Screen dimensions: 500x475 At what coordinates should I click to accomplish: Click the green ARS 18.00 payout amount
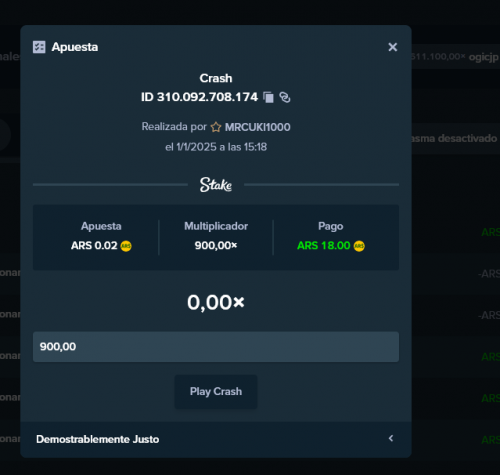click(324, 246)
